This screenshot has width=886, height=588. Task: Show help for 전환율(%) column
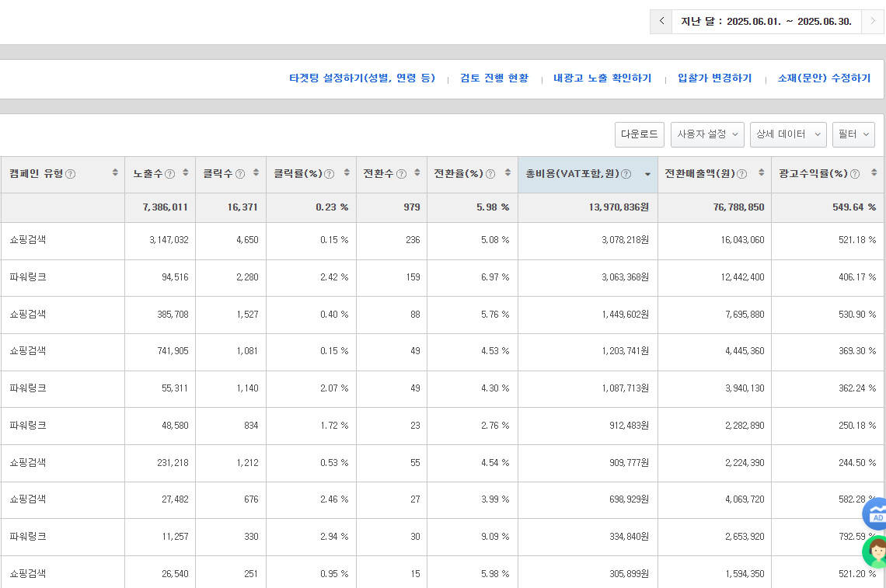[x=490, y=174]
